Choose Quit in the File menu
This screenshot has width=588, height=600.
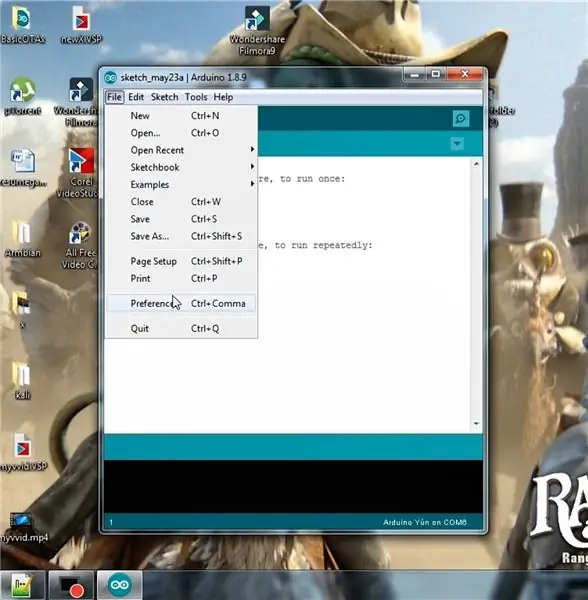coord(181,328)
